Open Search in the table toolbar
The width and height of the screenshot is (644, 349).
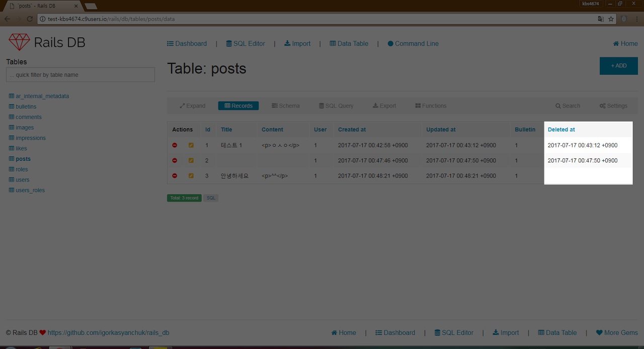568,106
